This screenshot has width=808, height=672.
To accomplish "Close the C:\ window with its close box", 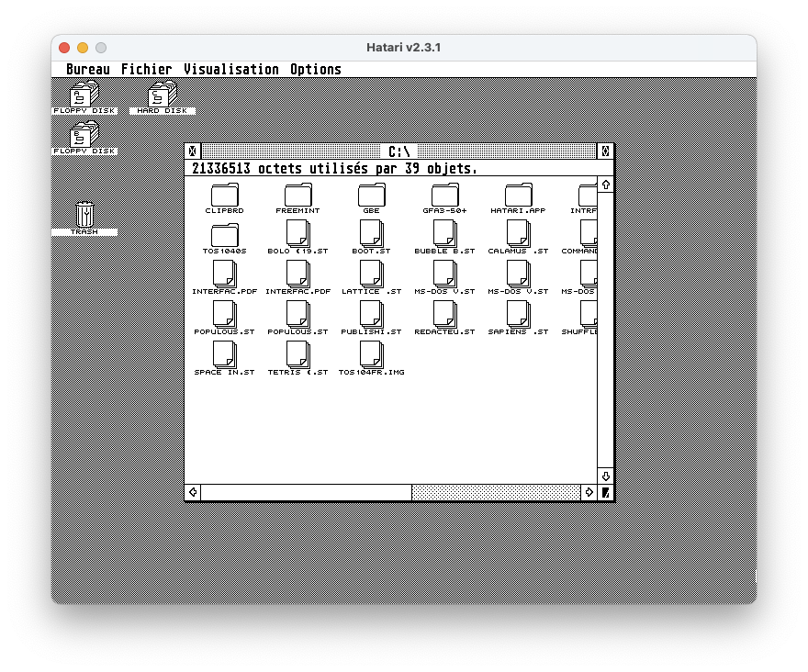I will tap(193, 151).
